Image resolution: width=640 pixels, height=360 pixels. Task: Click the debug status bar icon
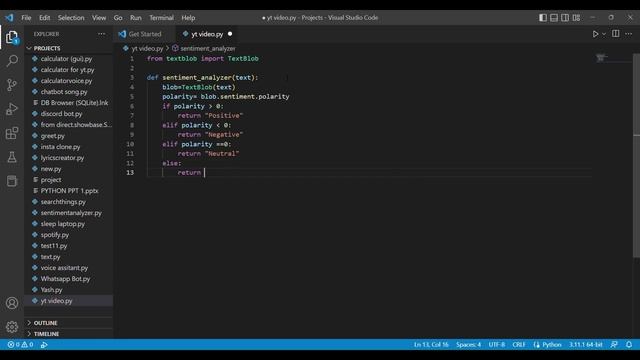point(44,344)
